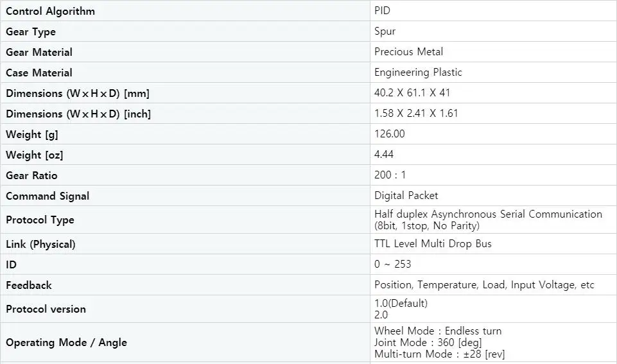Select the Weight [oz] value 4.44
The width and height of the screenshot is (617, 364).
click(384, 154)
